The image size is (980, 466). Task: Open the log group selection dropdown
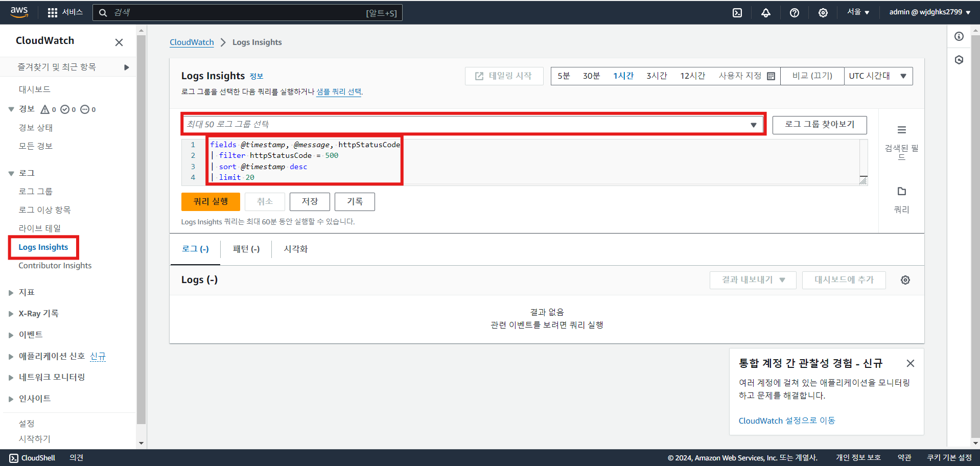pos(473,124)
